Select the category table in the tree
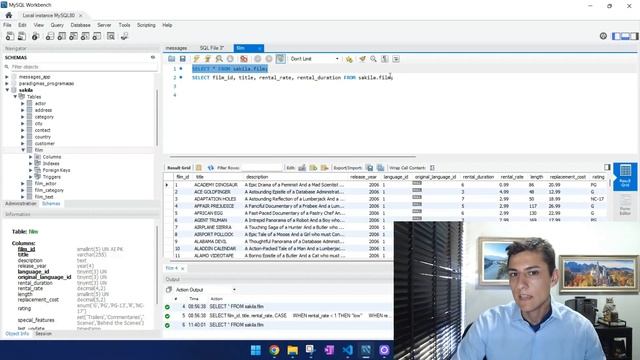Viewport: 640px width, 360px height. click(x=44, y=117)
